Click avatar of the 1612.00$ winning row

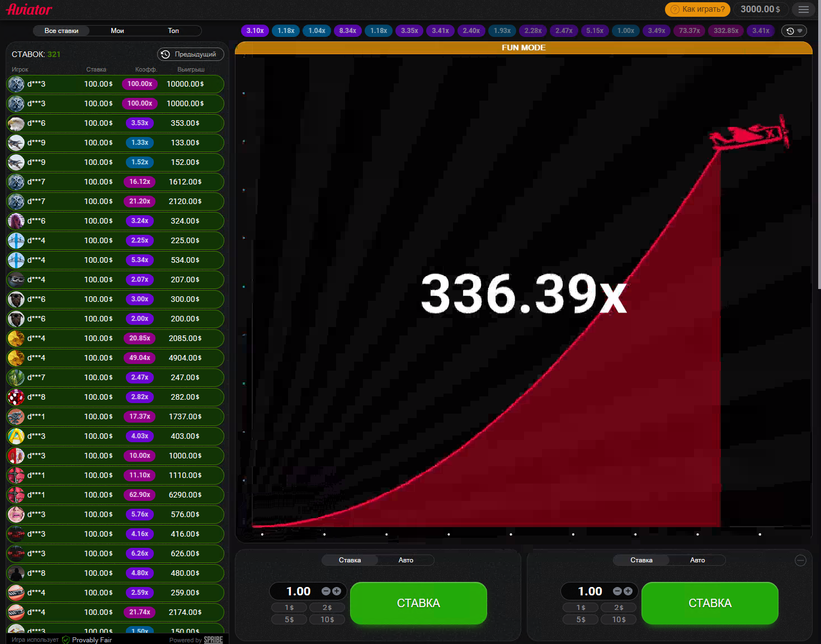[x=16, y=182]
